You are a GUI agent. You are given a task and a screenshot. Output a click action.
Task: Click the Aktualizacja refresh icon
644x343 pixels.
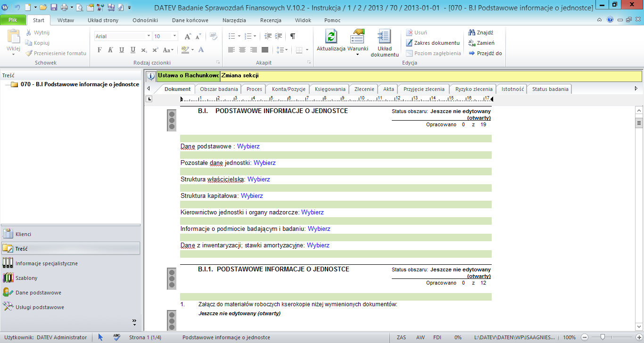[331, 36]
